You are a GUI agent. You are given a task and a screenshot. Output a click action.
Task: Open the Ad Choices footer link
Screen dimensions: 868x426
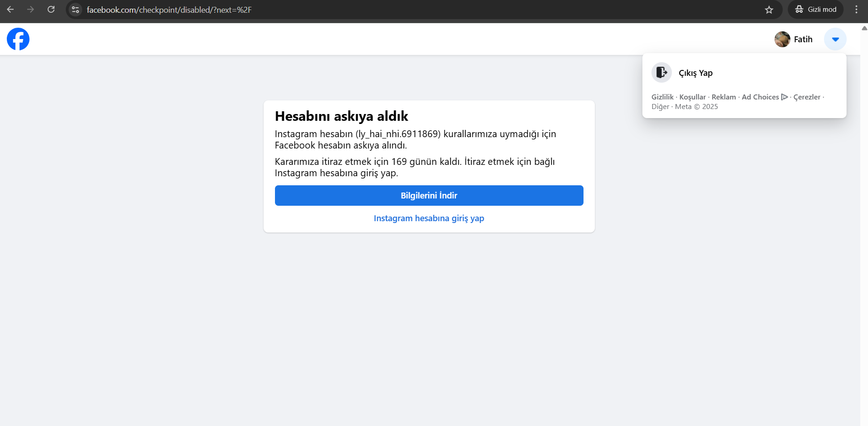coord(765,97)
